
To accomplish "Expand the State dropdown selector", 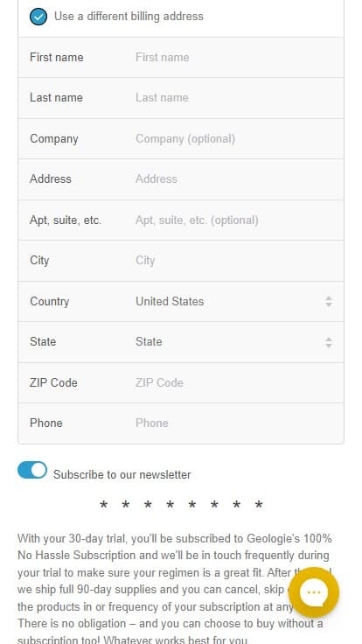I will coord(233,342).
